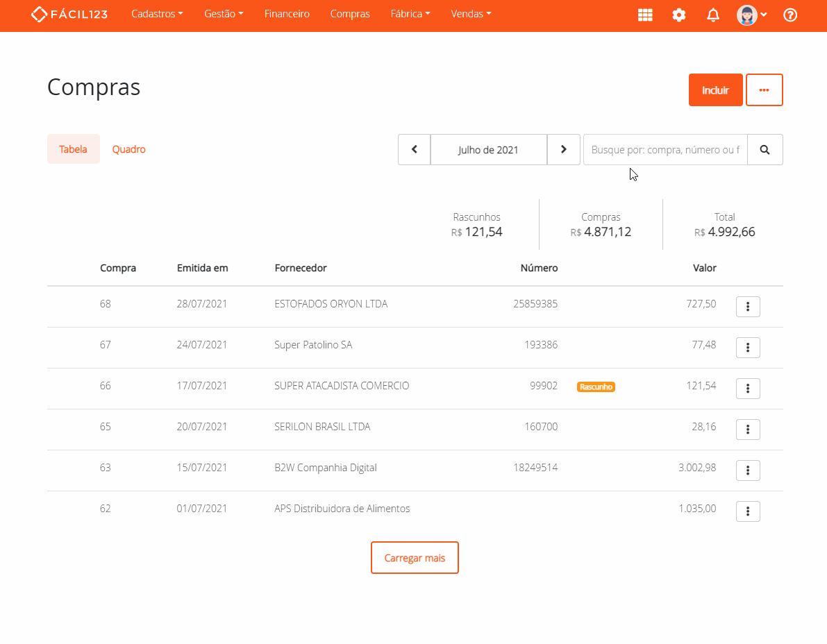Click the Carregar mais button
The height and width of the screenshot is (644, 827).
pyautogui.click(x=415, y=558)
